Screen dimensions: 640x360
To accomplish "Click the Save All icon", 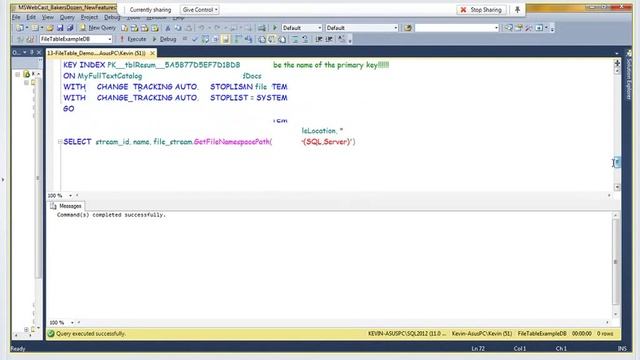I will (70, 28).
